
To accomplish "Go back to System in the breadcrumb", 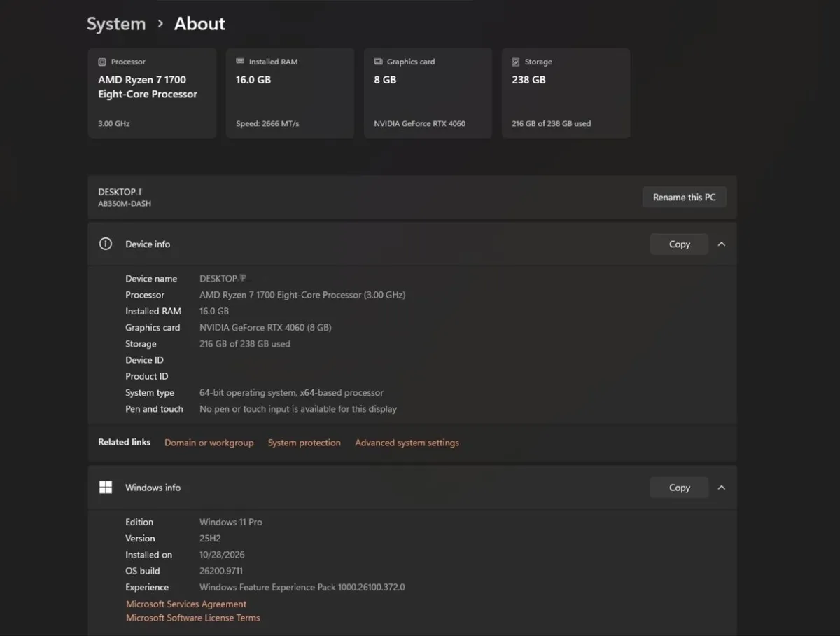I will pyautogui.click(x=116, y=24).
